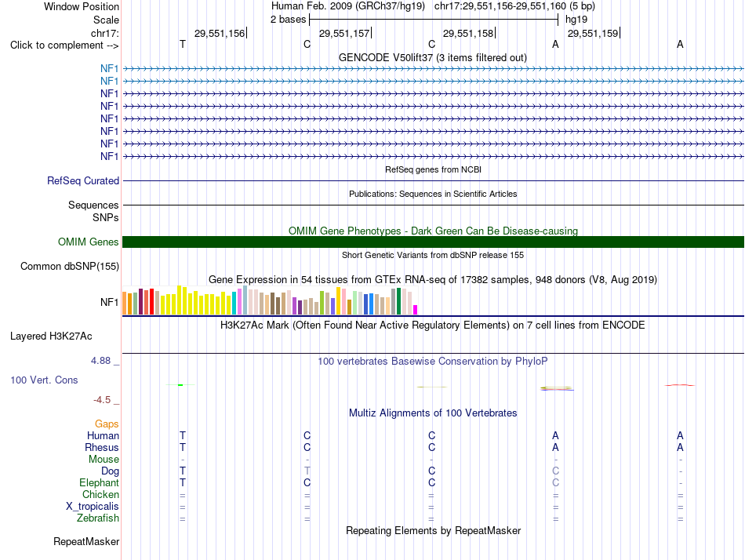This screenshot has height=560, width=745.
Task: Click the Rhesus species row label
Action: tap(102, 447)
